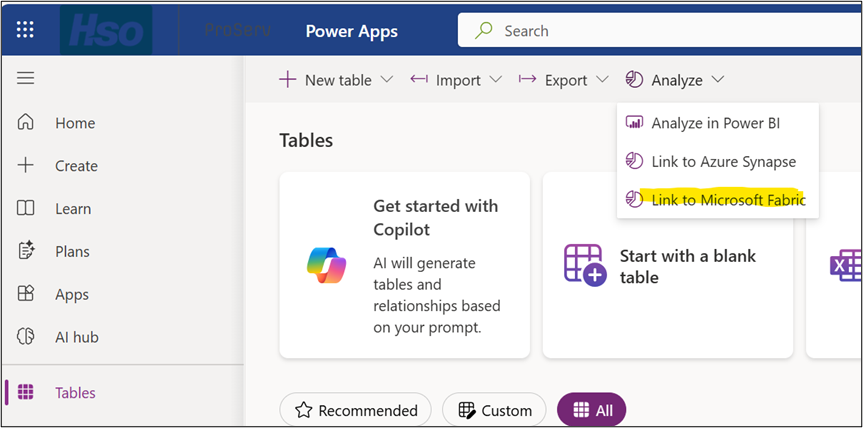Choose Link to Azure Synapse
863x428 pixels.
click(x=723, y=161)
